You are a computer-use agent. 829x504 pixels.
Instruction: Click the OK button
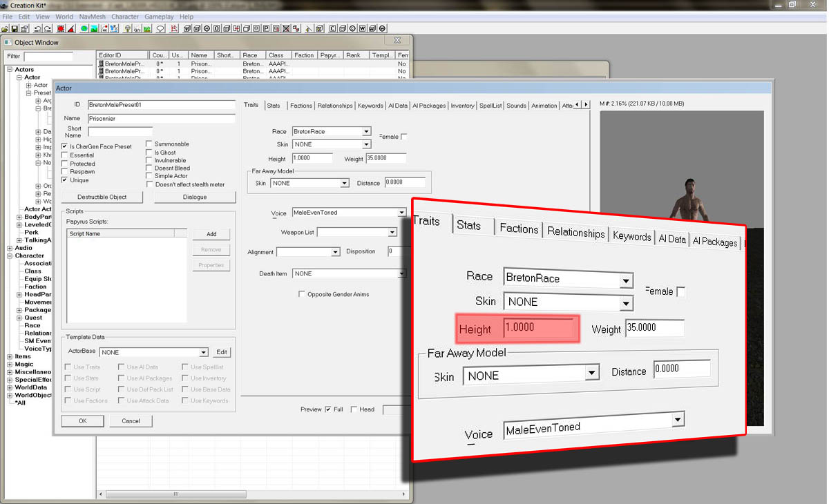tap(82, 420)
